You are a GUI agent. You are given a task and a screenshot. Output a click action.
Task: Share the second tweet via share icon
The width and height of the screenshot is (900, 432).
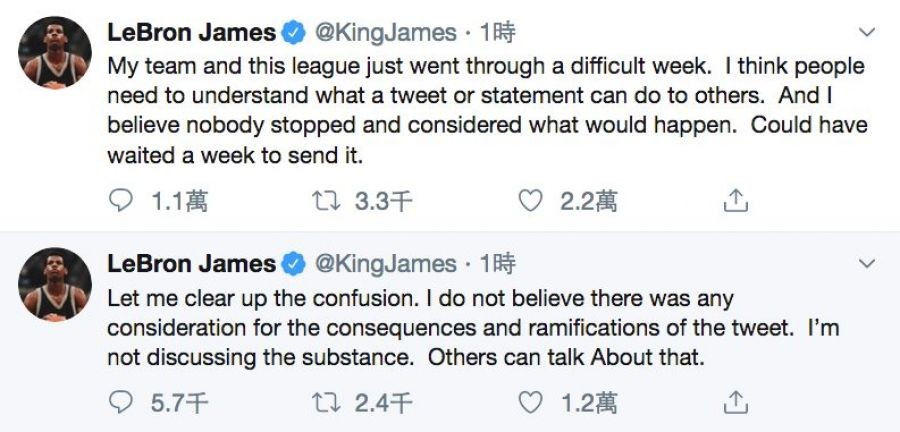pyautogui.click(x=735, y=402)
